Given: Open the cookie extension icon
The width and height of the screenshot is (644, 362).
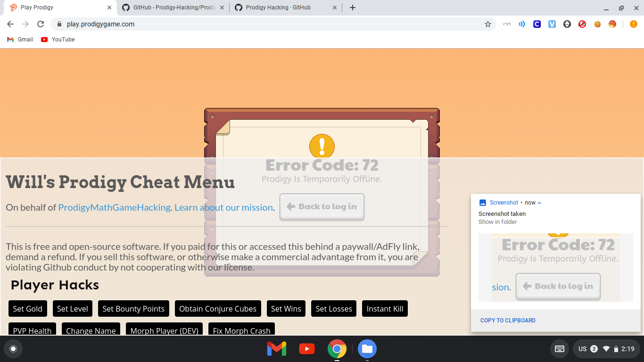Looking at the screenshot, I should [x=597, y=24].
